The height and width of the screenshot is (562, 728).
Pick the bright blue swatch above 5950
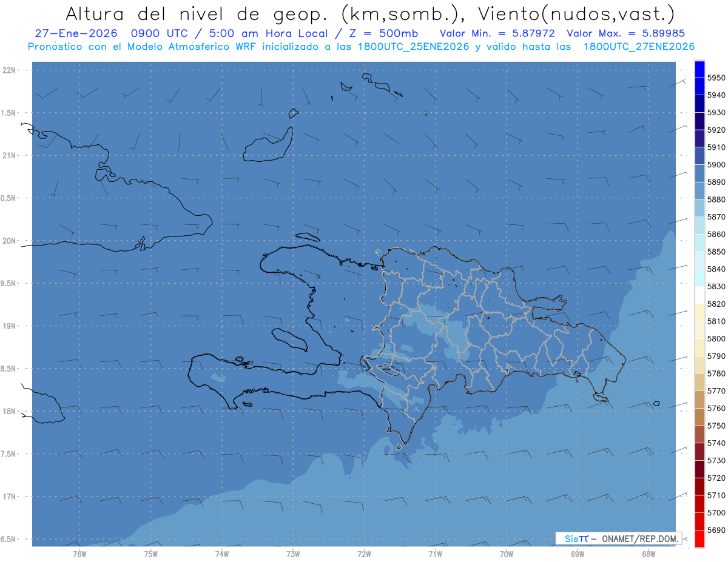pos(699,69)
